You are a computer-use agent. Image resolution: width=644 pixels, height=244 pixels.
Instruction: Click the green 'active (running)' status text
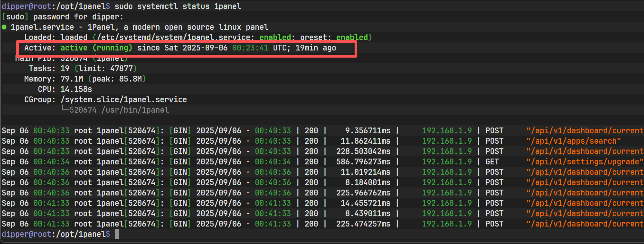tap(97, 48)
